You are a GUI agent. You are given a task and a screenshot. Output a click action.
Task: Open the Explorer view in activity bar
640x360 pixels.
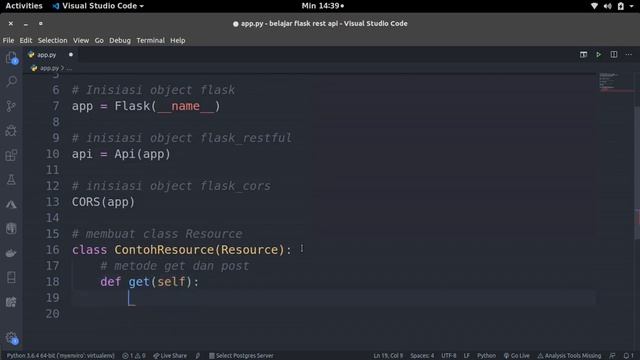pyautogui.click(x=11, y=58)
